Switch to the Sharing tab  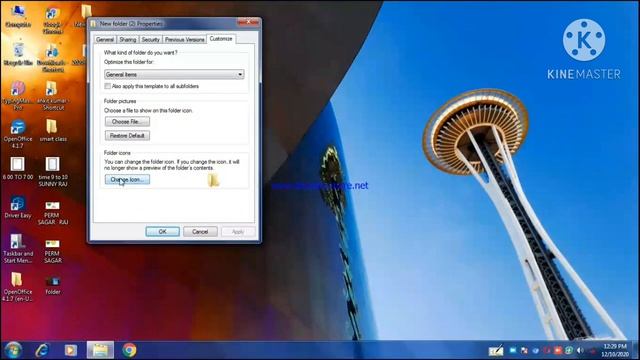(x=128, y=40)
